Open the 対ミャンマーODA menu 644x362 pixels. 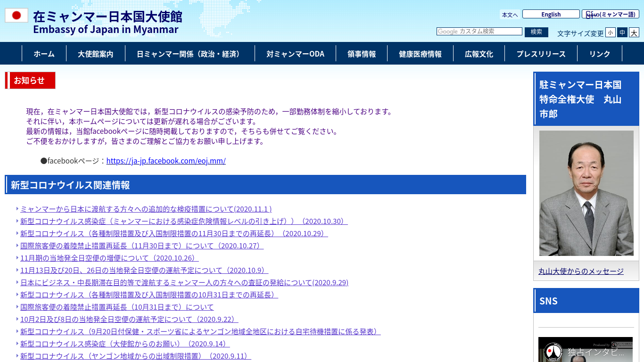(x=295, y=54)
